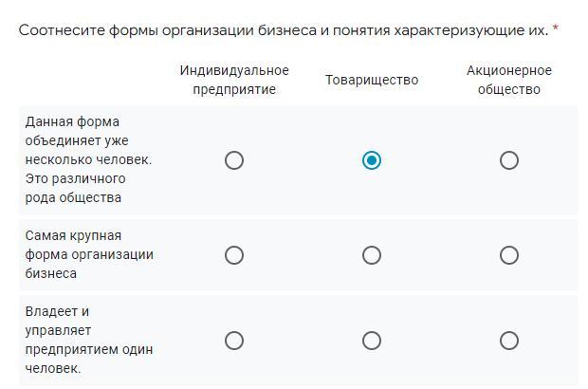The width and height of the screenshot is (588, 389).
Task: Click the 'Самая крупная форма организации бизнеса' label
Action: pos(89,254)
